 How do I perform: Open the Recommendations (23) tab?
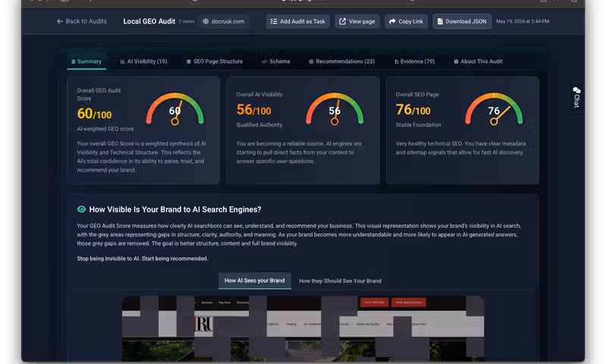pos(342,61)
